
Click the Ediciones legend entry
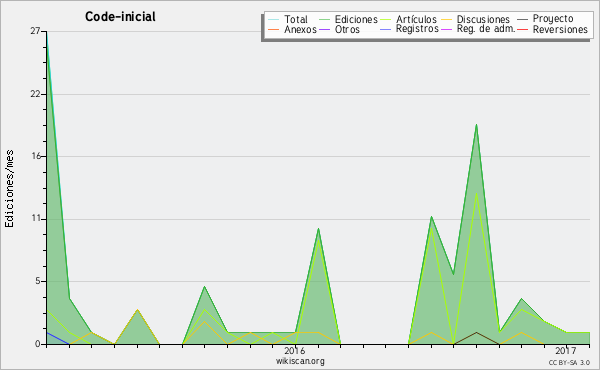click(356, 20)
